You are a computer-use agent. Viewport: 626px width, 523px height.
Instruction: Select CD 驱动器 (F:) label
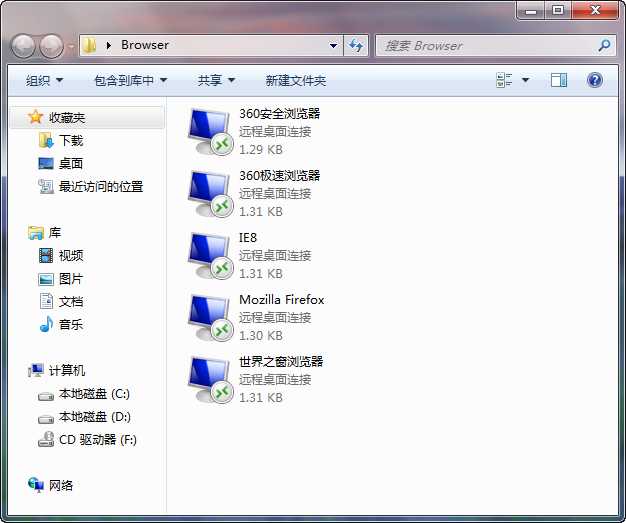pyautogui.click(x=98, y=440)
